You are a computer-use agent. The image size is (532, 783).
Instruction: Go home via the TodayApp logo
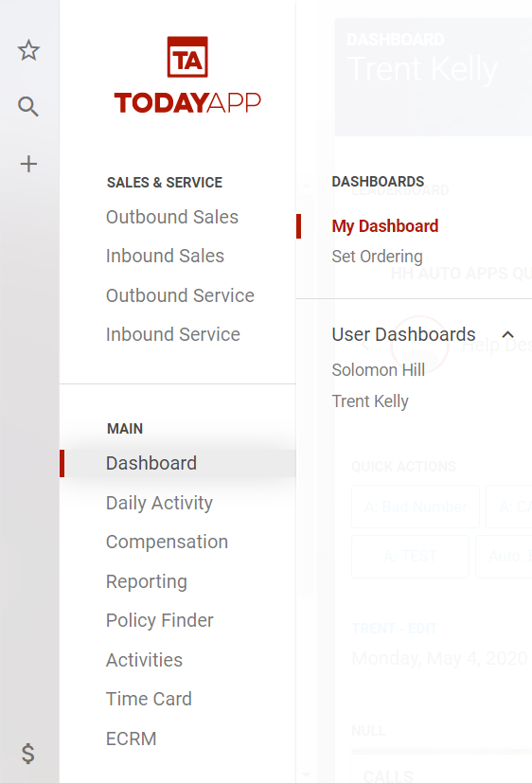coord(187,75)
